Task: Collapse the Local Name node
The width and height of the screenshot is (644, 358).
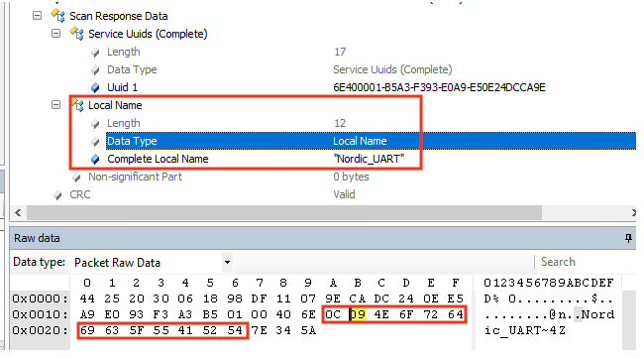Action: (55, 105)
